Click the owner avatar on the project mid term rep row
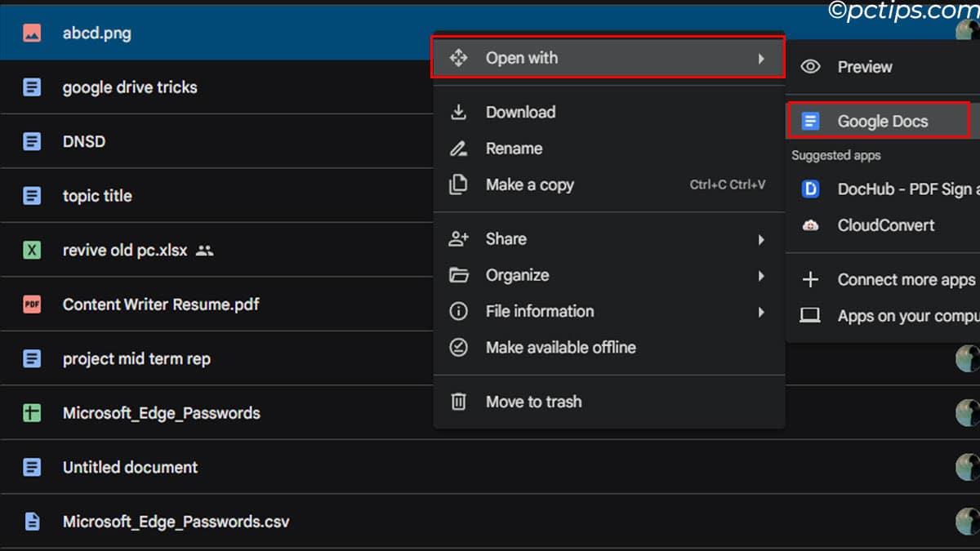Viewport: 980px width, 551px height. (x=969, y=358)
